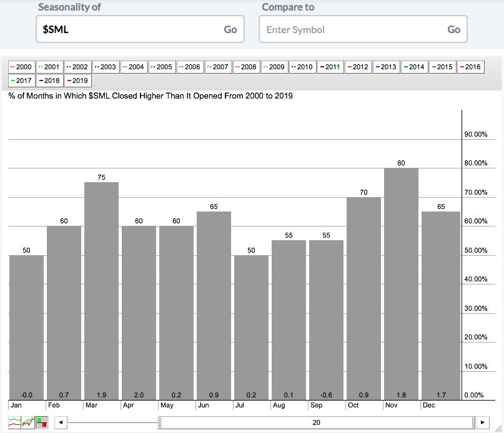Toggle the 2017 year legend button
This screenshot has width=504, height=433.
point(21,80)
